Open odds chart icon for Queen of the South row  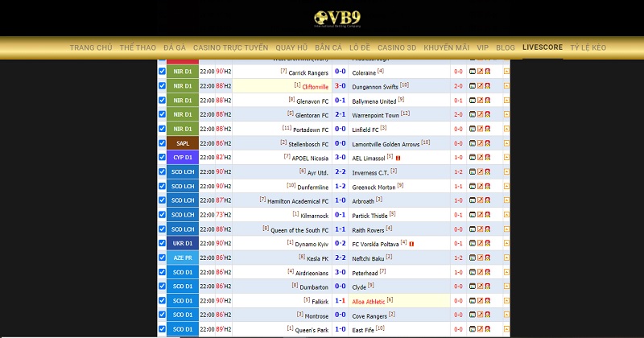coord(480,229)
